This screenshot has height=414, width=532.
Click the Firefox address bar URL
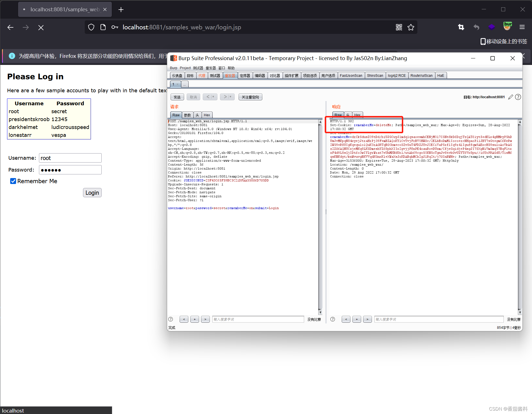(182, 27)
